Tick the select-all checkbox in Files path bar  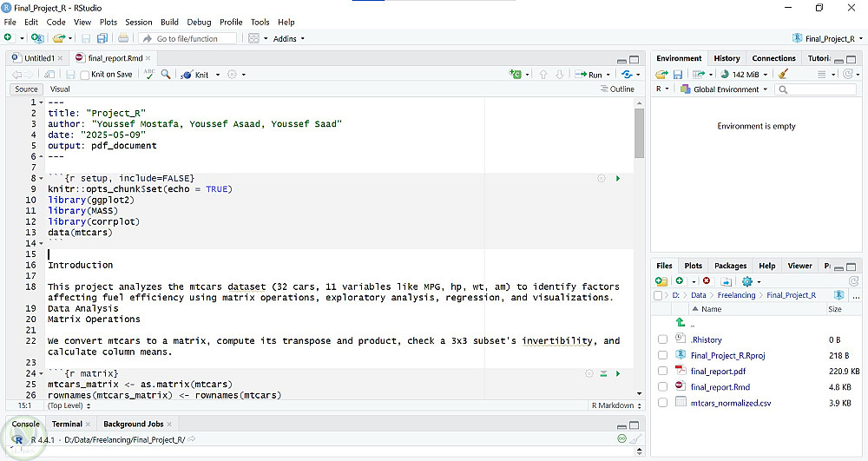(x=658, y=295)
